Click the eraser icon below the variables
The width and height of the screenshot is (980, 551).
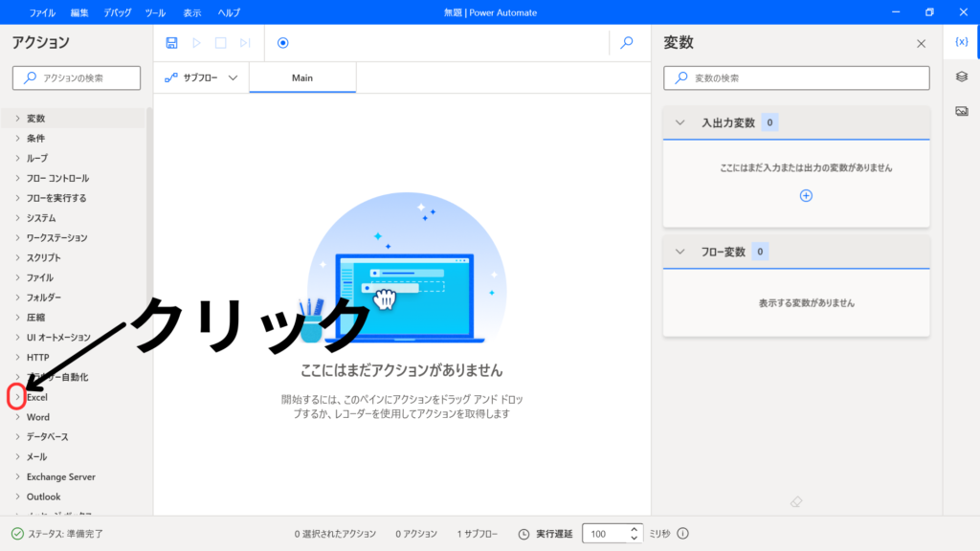click(x=795, y=501)
